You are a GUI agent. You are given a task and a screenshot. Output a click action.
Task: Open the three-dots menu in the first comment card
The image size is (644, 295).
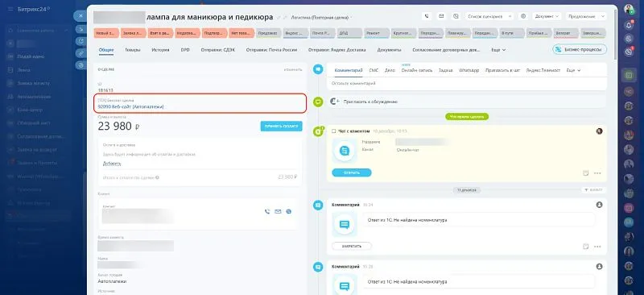pyautogui.click(x=597, y=247)
